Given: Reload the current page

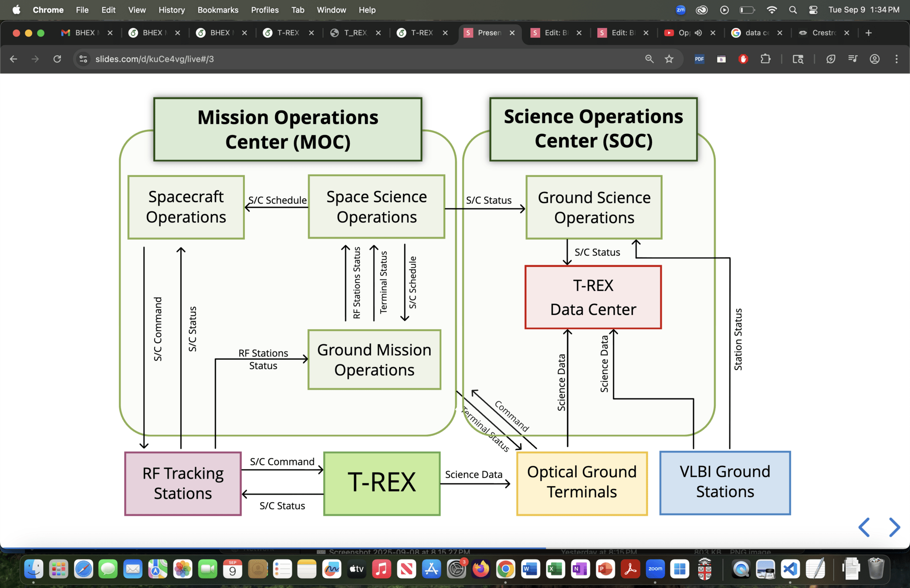Looking at the screenshot, I should [x=57, y=59].
